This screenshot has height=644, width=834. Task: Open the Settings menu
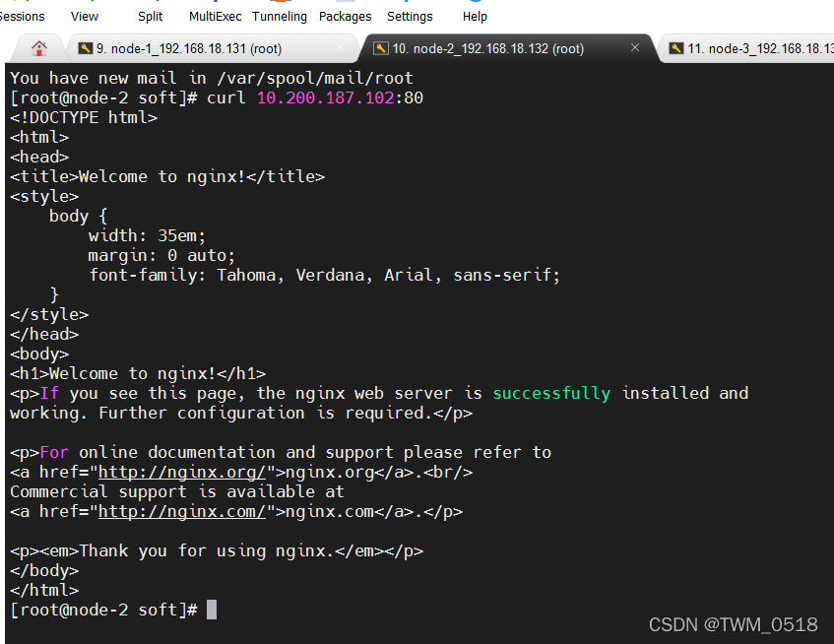click(410, 16)
